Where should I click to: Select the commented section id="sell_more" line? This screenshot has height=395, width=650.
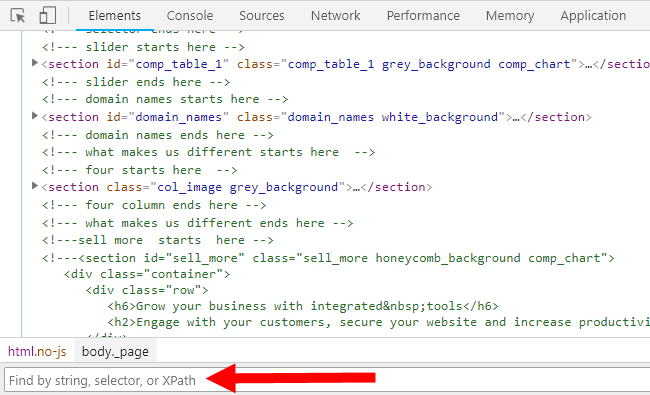(x=328, y=258)
